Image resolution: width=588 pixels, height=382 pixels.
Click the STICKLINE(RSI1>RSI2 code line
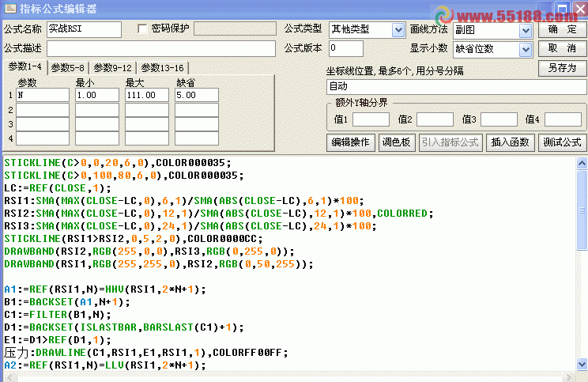pyautogui.click(x=134, y=239)
